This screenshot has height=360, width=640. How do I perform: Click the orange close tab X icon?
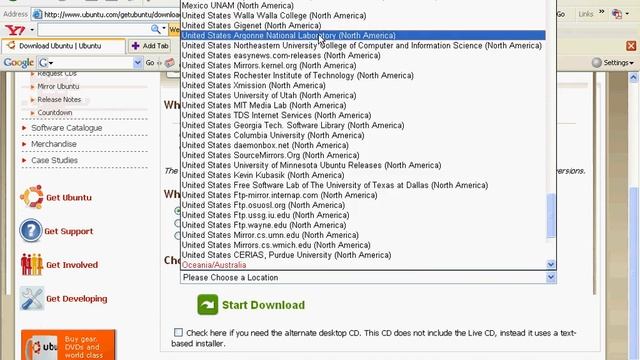pyautogui.click(x=631, y=46)
